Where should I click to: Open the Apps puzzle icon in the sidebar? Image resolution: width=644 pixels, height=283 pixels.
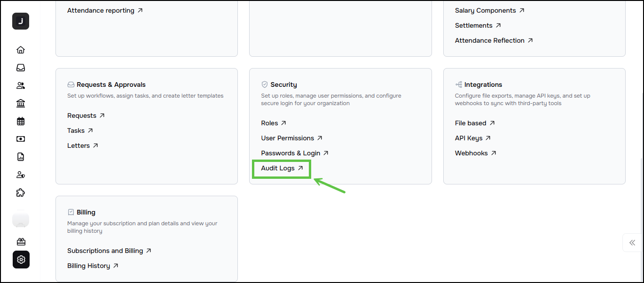[21, 192]
